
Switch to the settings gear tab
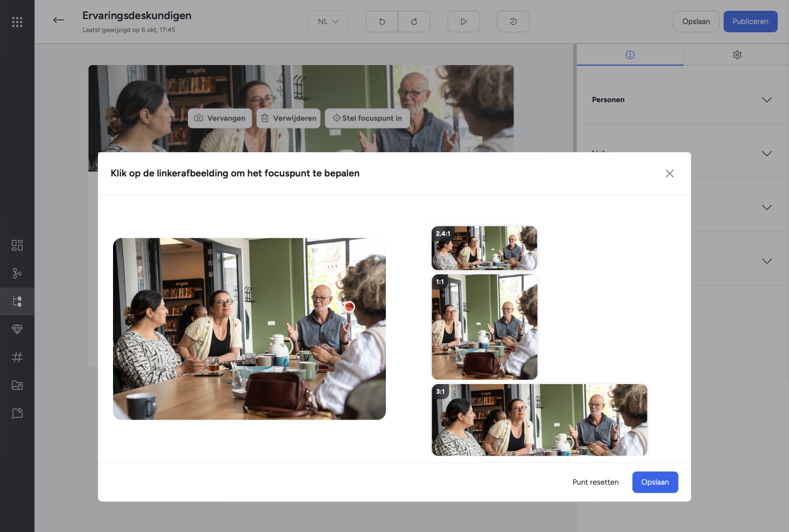[737, 55]
